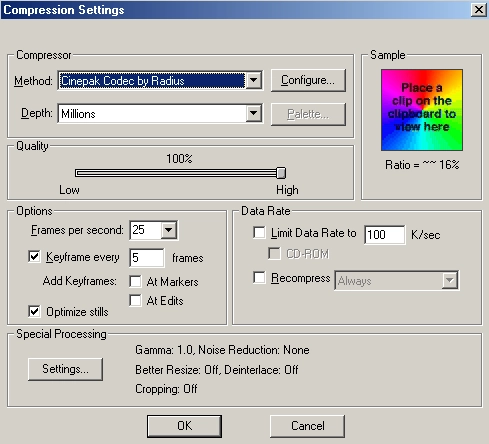This screenshot has height=444, width=489.
Task: Open the Special Processing Settings... button
Action: tap(65, 369)
